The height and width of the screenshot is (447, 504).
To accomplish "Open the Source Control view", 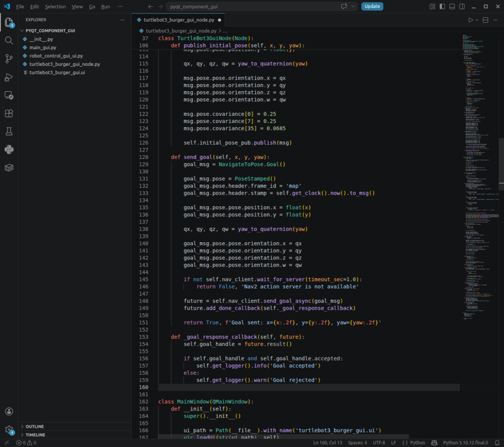I will click(9, 59).
